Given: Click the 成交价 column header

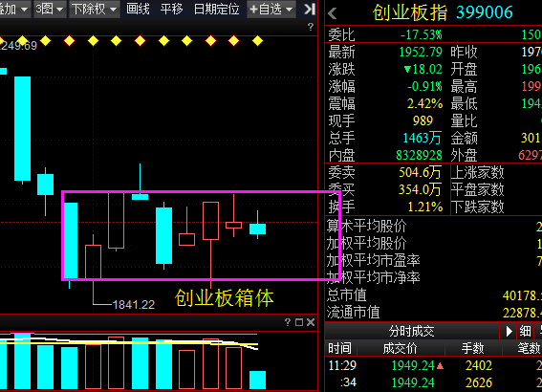Looking at the screenshot, I should [400, 348].
